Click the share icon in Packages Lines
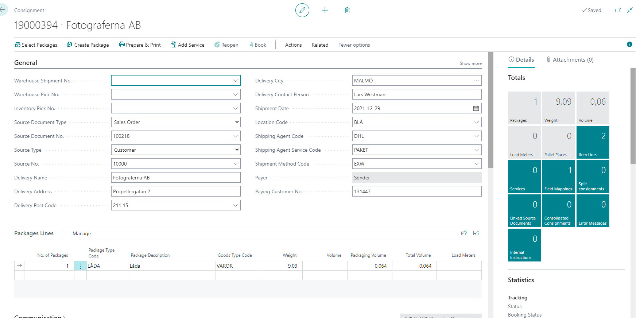This screenshot has height=318, width=644. tap(464, 233)
